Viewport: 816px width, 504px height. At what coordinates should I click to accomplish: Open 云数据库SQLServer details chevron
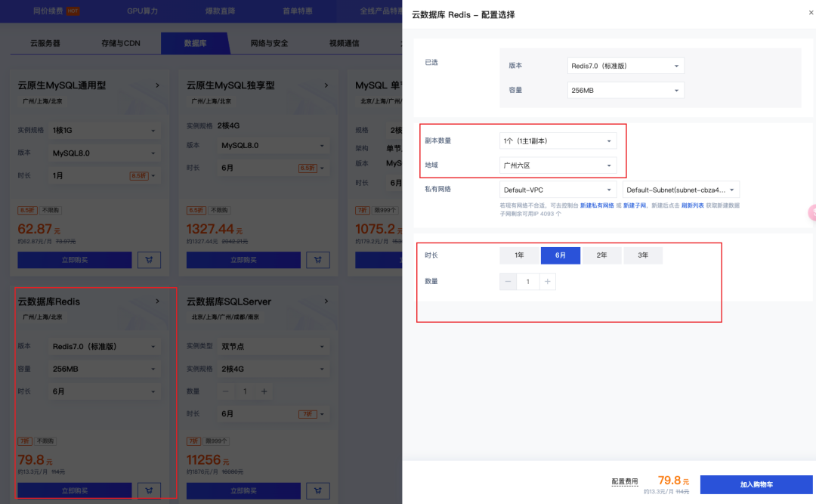326,301
